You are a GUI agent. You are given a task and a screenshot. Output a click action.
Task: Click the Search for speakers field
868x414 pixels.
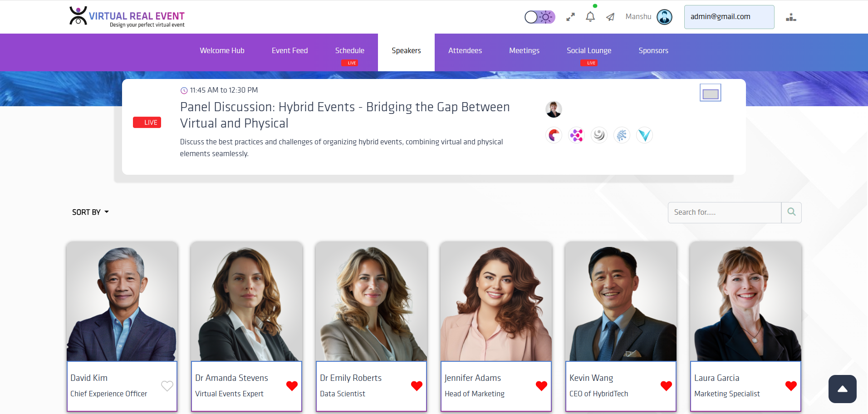pyautogui.click(x=725, y=212)
